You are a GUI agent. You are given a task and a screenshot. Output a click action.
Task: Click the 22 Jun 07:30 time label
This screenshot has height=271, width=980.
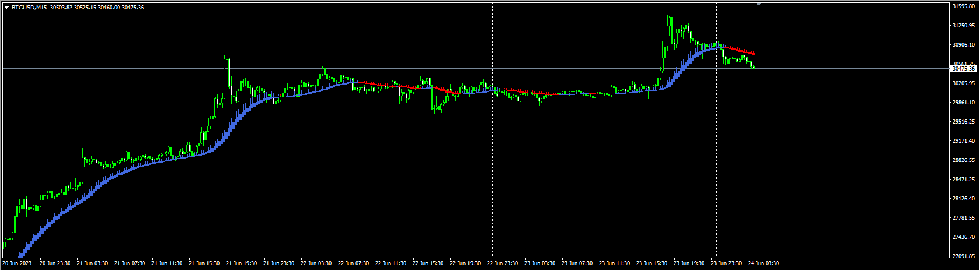click(353, 263)
